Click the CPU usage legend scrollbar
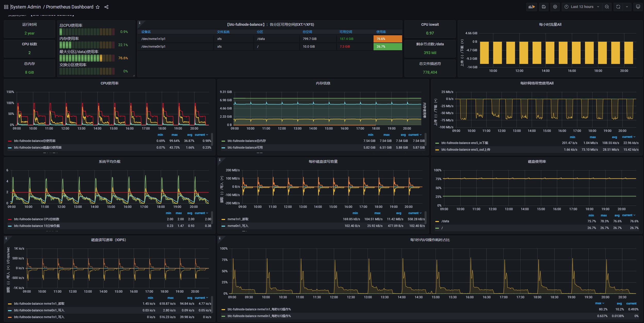This screenshot has width=644, height=323. click(x=212, y=139)
